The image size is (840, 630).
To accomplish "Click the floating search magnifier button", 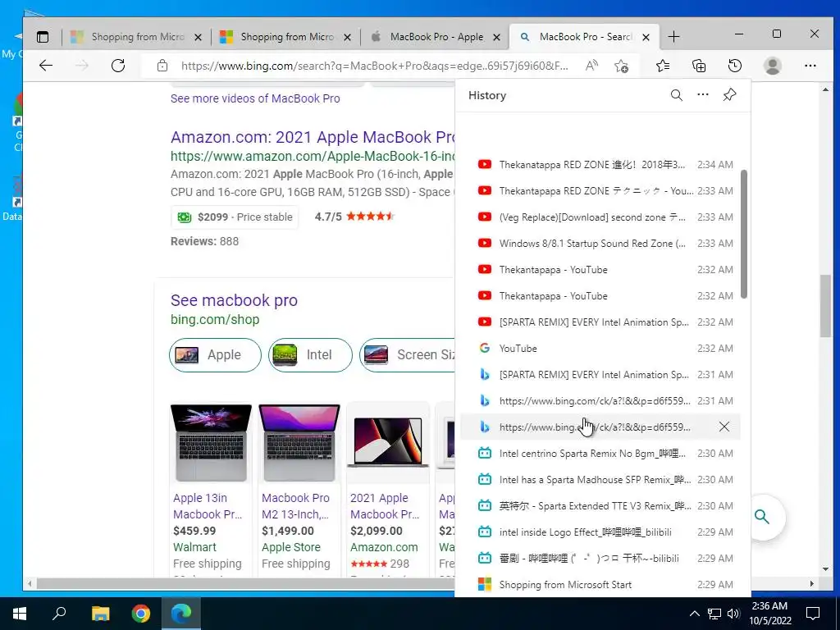I will pyautogui.click(x=762, y=517).
